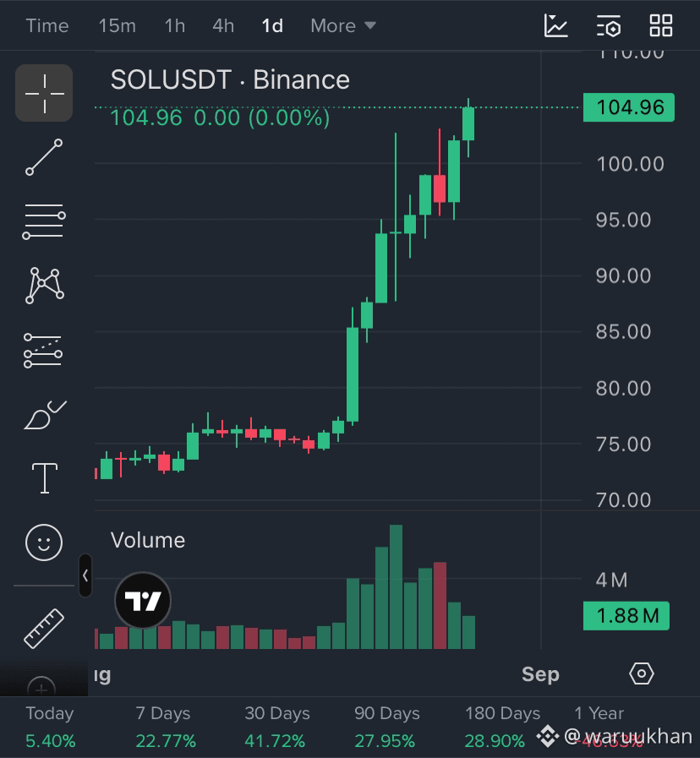The image size is (700, 758).
Task: Select the 7 Days 22.77% range
Action: 165,727
